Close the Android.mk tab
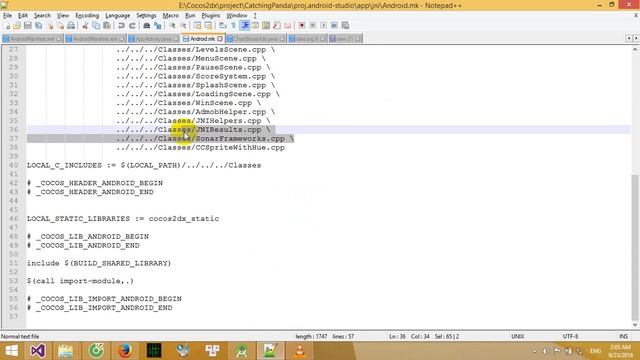 220,39
